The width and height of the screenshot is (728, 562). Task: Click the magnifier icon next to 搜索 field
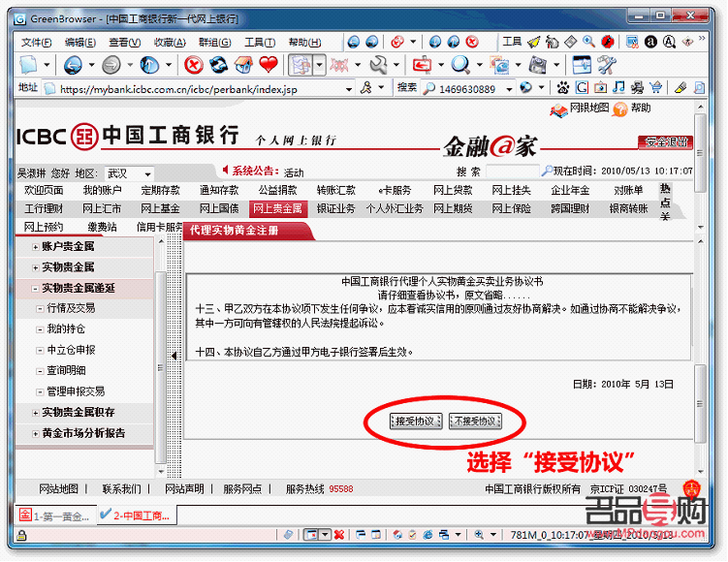(547, 172)
